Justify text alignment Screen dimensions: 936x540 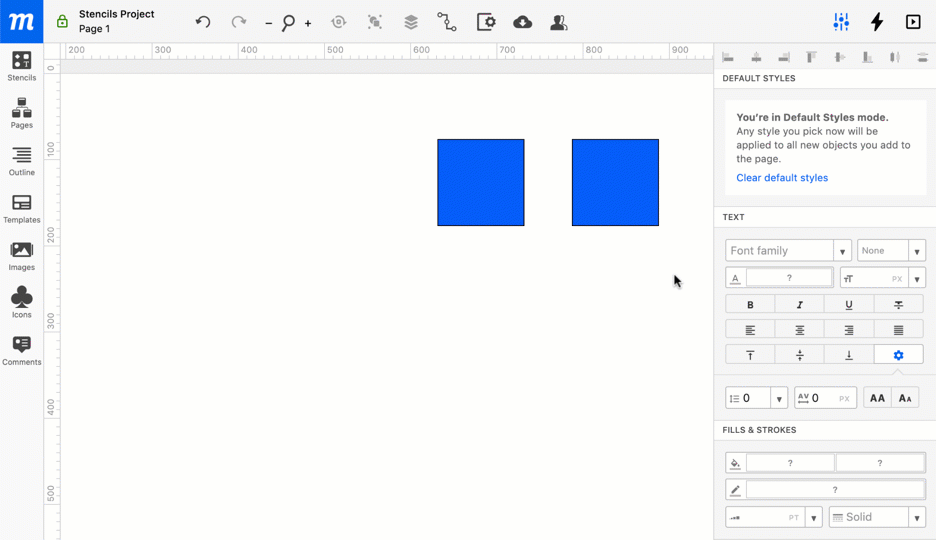pos(898,330)
